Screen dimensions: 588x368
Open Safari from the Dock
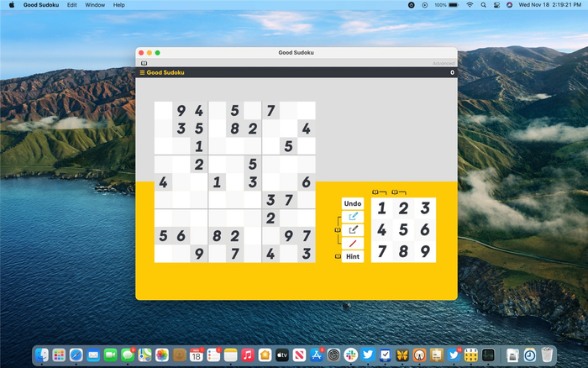pos(76,355)
